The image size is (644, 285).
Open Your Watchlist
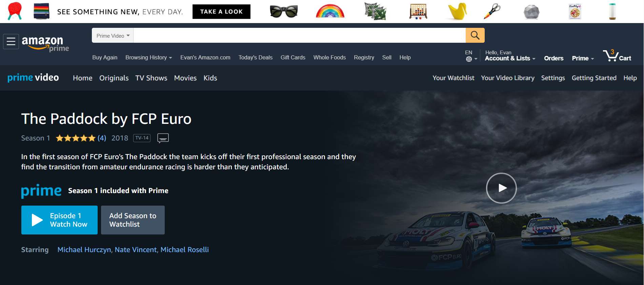point(453,78)
